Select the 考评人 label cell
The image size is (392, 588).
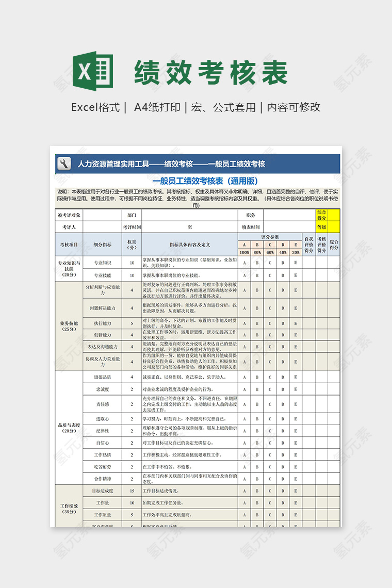tap(69, 227)
